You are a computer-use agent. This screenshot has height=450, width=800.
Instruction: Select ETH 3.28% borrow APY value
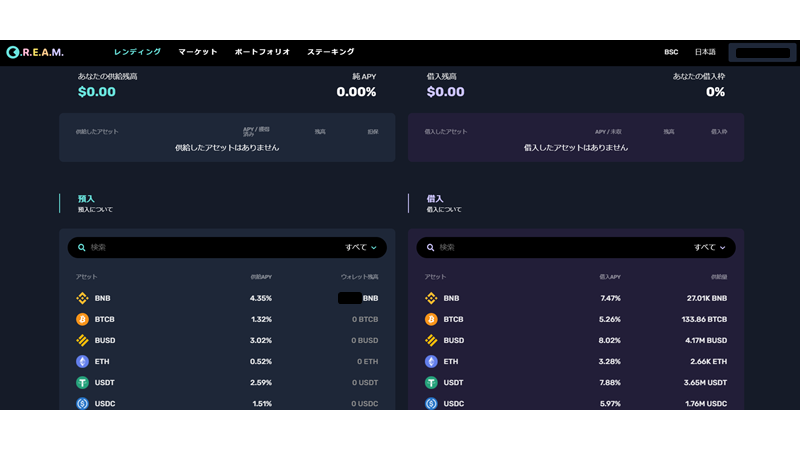pos(610,362)
